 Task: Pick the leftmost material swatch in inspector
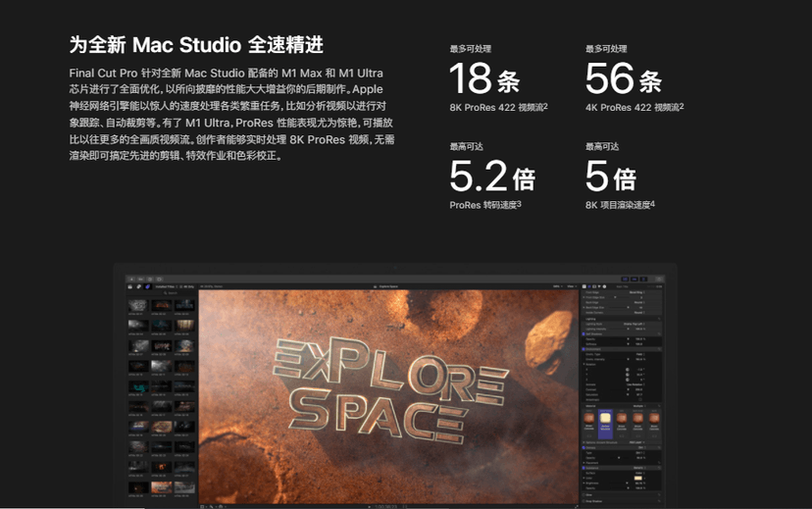click(x=589, y=419)
